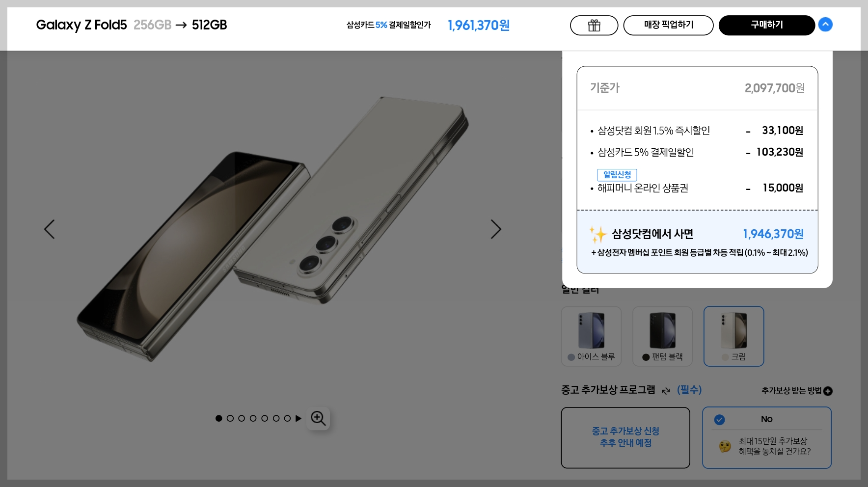Choose the 크림 color option
Image resolution: width=868 pixels, height=487 pixels.
coord(733,336)
